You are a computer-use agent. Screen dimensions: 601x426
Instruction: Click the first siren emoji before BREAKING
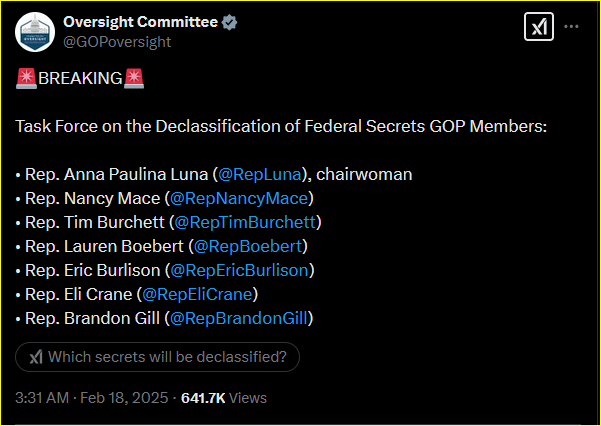point(26,79)
